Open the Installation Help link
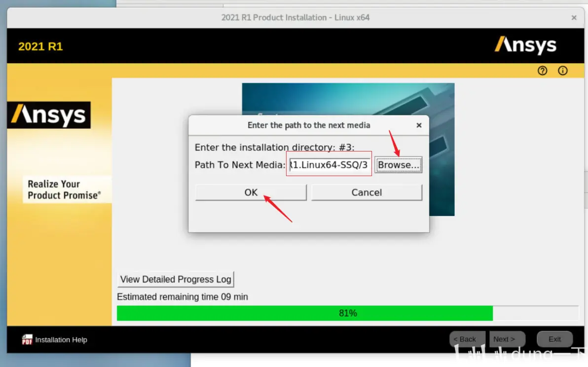Screen dimensions: 588x367 coord(61,340)
